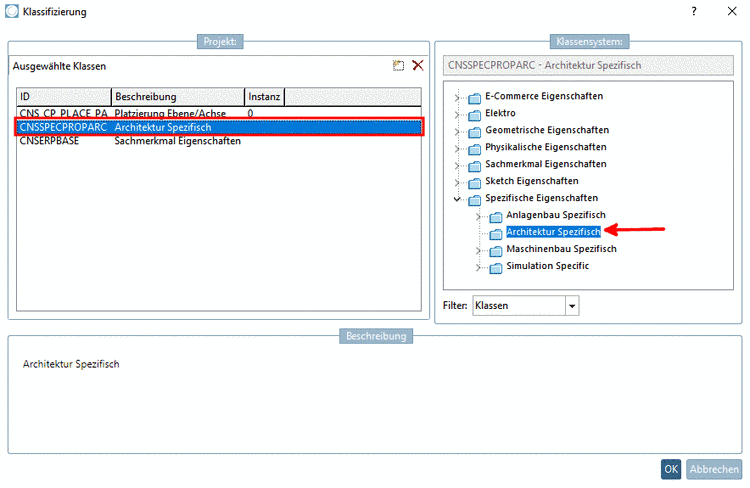Viewport: 750px width, 488px height.
Task: Select Physikalische Eigenschaften tree item
Action: 546,147
